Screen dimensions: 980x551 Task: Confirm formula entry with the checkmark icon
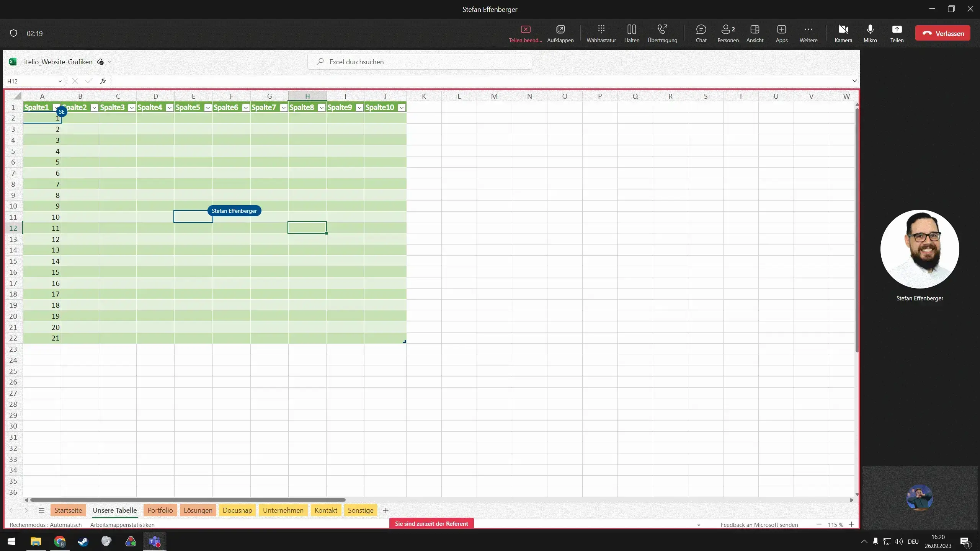click(89, 81)
